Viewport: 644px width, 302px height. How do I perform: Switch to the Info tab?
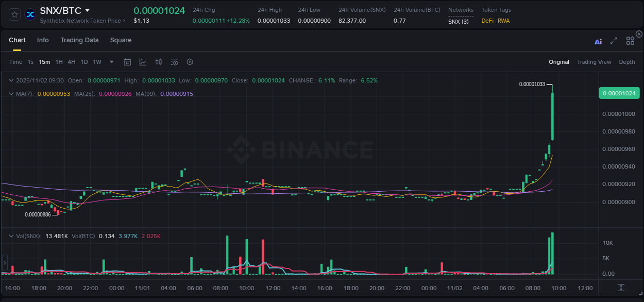click(43, 40)
